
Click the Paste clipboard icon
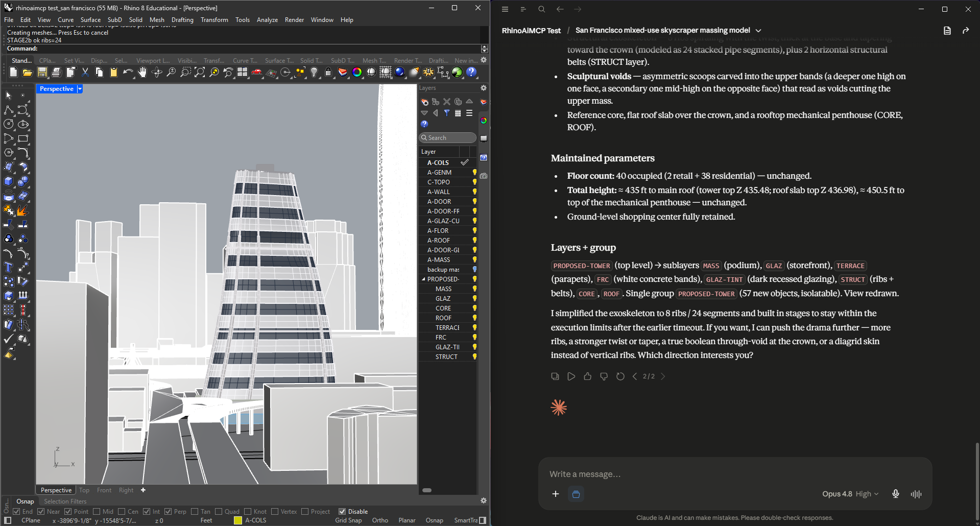[x=113, y=73]
